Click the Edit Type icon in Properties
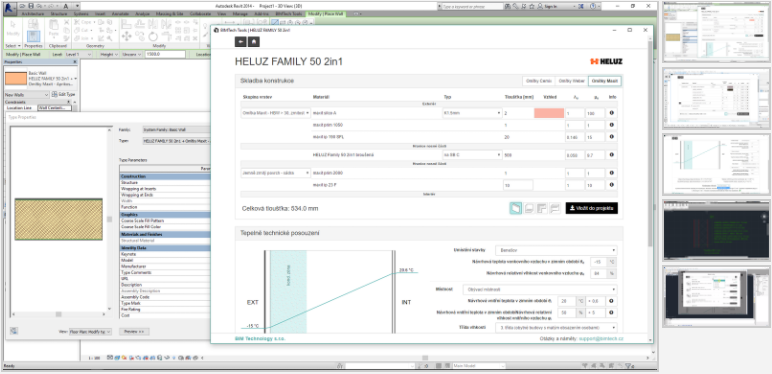The height and width of the screenshot is (374, 772). [55, 94]
